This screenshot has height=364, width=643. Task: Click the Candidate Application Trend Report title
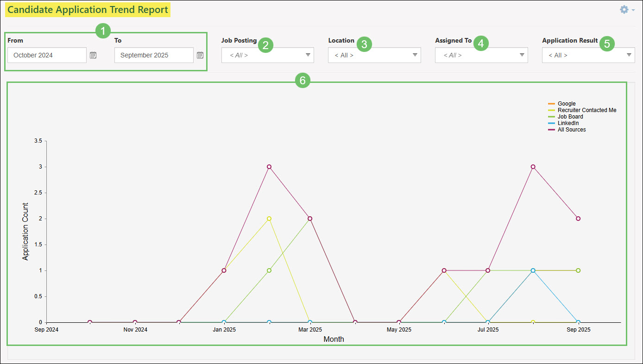point(88,9)
